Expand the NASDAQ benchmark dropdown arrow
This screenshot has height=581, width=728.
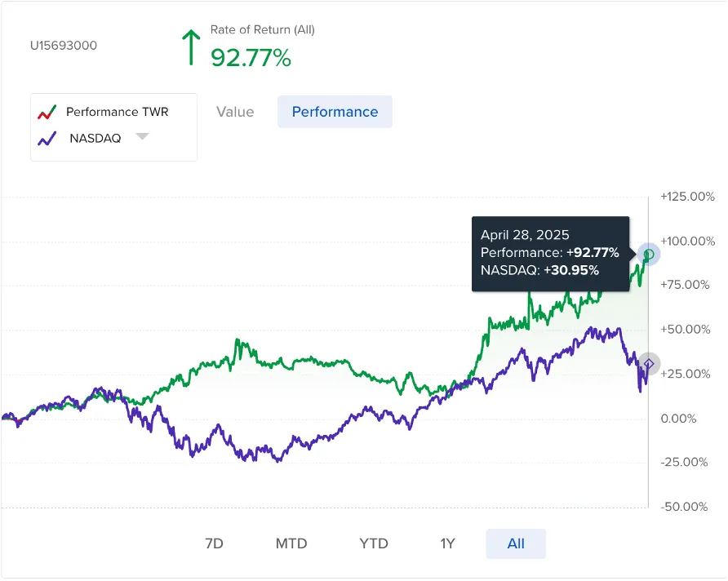[x=142, y=137]
